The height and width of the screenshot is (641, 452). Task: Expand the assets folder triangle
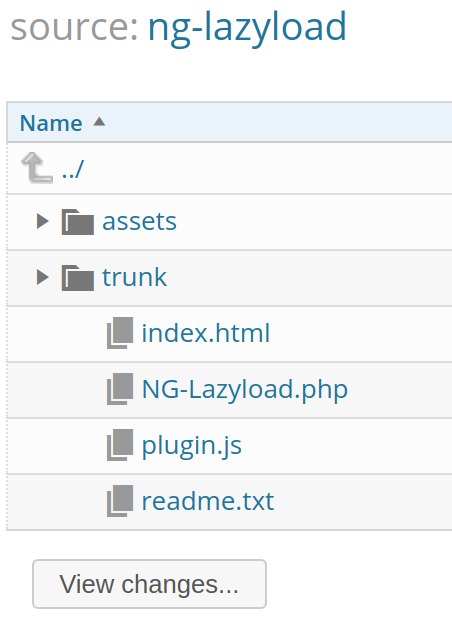[43, 221]
